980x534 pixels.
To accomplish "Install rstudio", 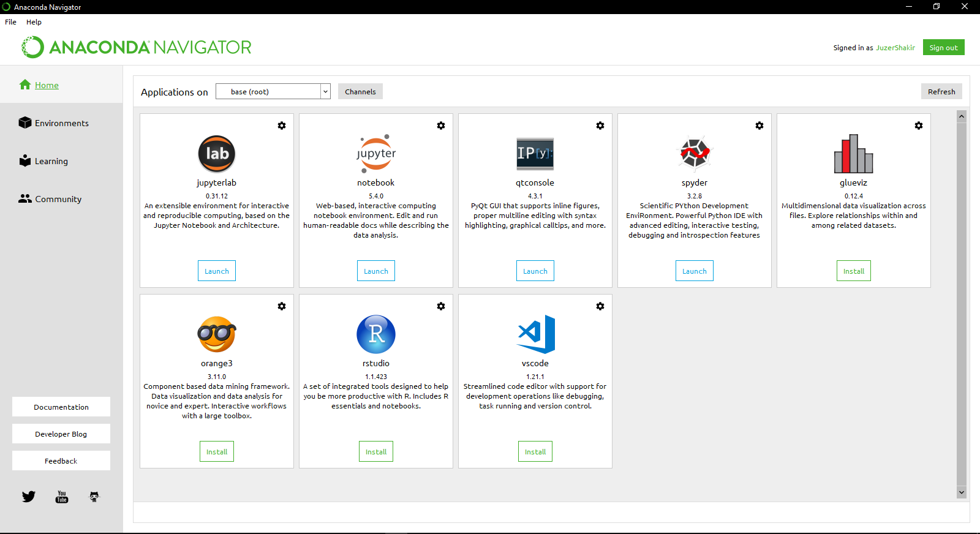I will 376,452.
